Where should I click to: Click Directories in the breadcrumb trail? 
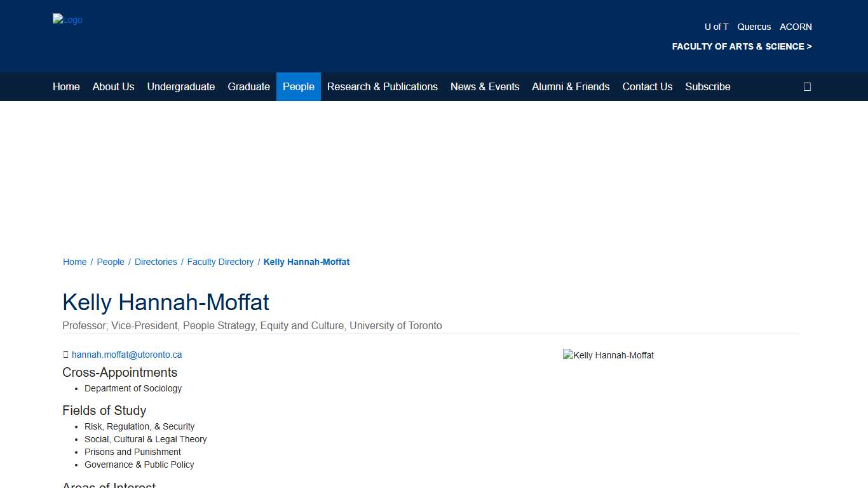[156, 262]
